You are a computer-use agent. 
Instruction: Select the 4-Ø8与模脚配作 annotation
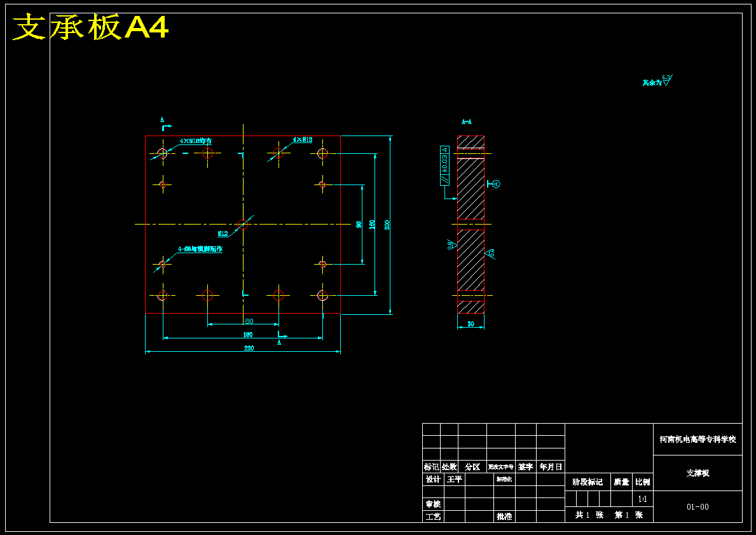(x=200, y=249)
